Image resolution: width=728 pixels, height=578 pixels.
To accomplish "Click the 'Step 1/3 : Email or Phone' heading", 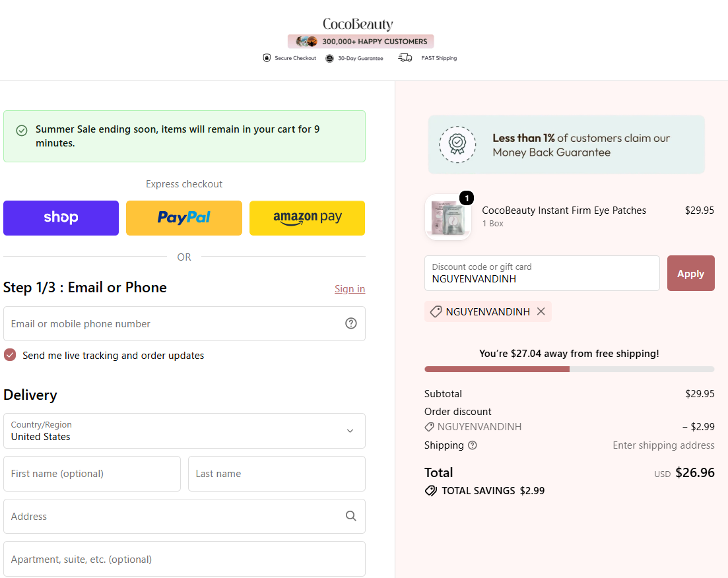I will click(85, 288).
